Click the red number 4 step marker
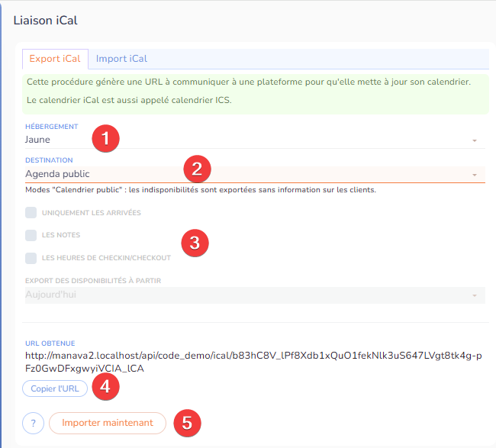496x448 pixels. coord(105,387)
